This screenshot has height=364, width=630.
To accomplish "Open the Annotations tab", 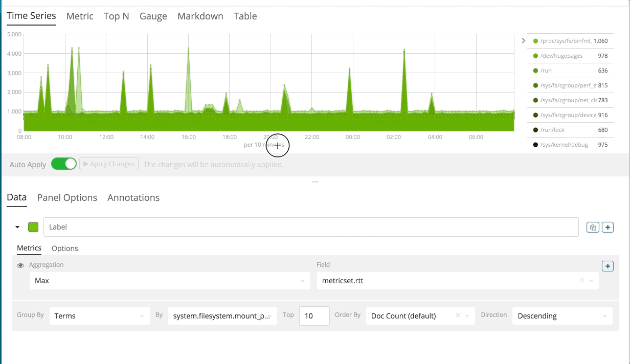I will click(x=133, y=197).
